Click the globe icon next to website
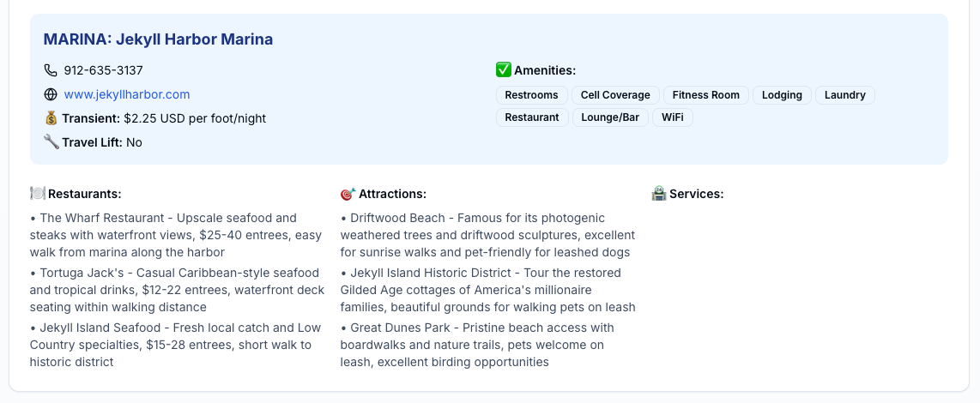This screenshot has width=980, height=403. point(51,94)
